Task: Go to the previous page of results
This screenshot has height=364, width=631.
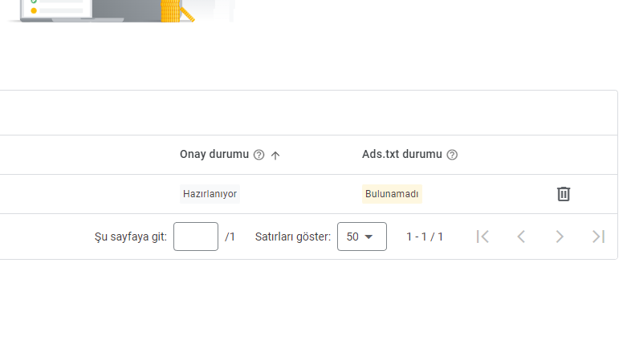Action: click(x=521, y=237)
